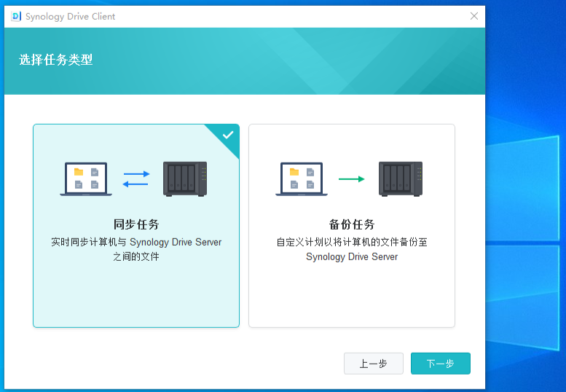
Task: Select the 备份任务 title option
Action: [x=352, y=224]
